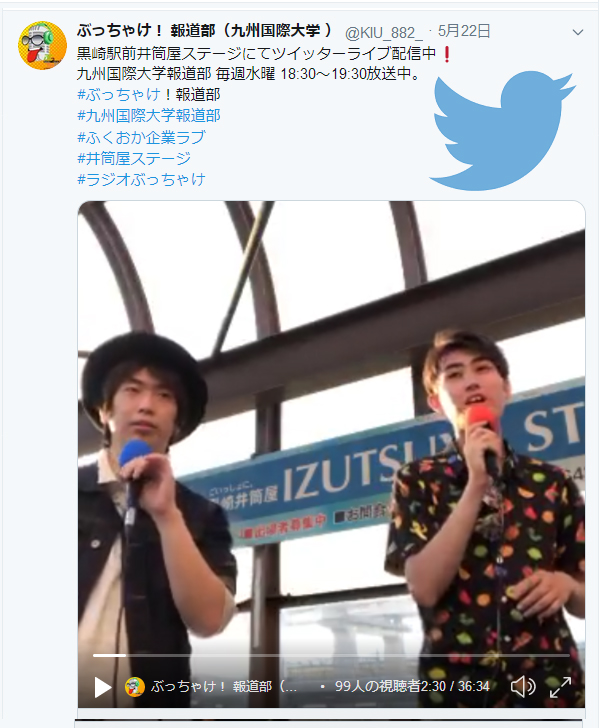The height and width of the screenshot is (728, 601).
Task: Click the broadcaster name in the video bar
Action: click(x=224, y=687)
